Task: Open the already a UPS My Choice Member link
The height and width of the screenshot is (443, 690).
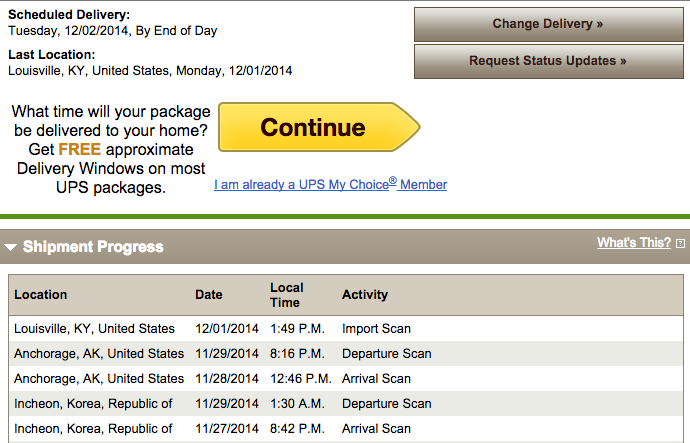Action: tap(330, 185)
